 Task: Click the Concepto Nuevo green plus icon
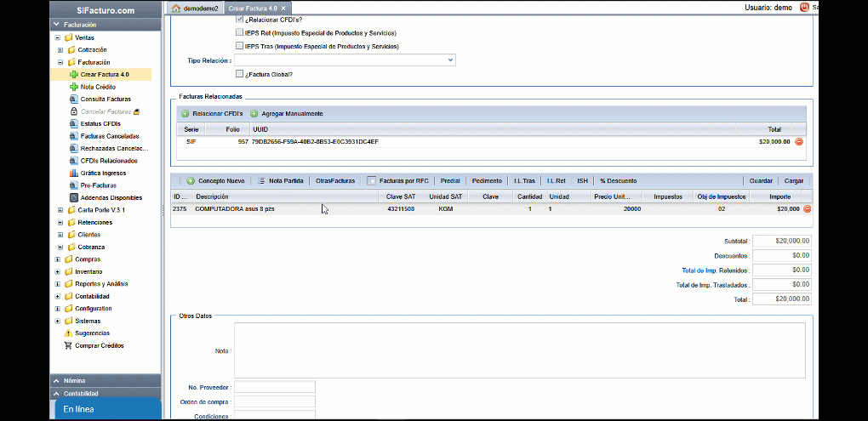[x=191, y=181]
